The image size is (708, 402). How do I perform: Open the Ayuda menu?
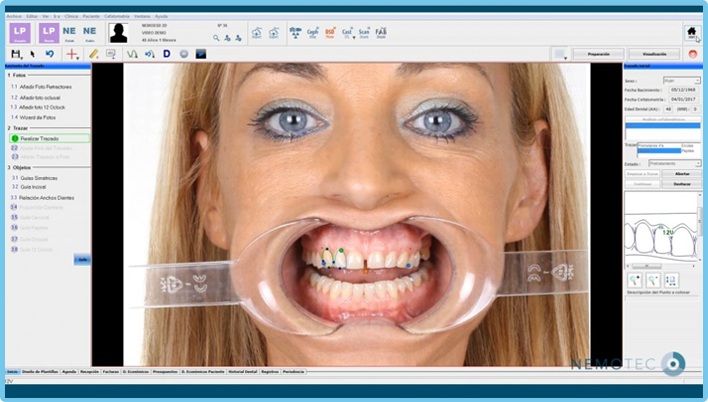click(161, 16)
